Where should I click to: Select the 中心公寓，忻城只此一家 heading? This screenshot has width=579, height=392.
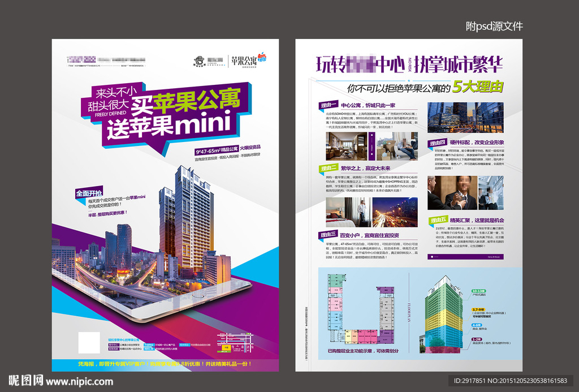point(368,105)
